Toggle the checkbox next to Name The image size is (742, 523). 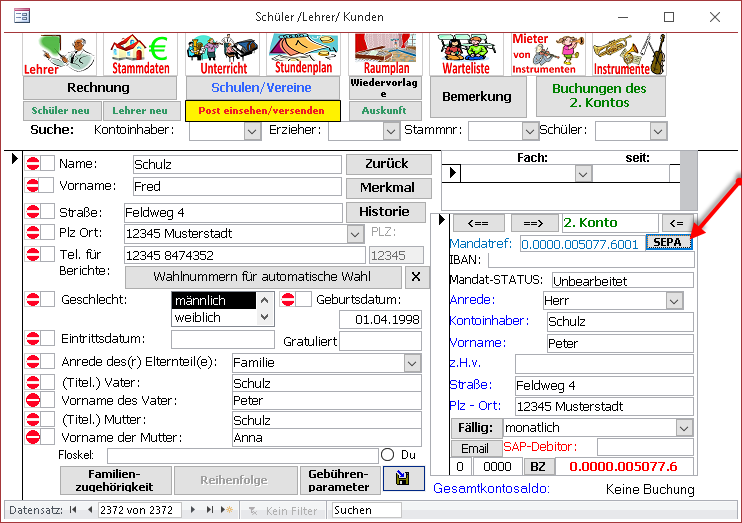tap(48, 164)
